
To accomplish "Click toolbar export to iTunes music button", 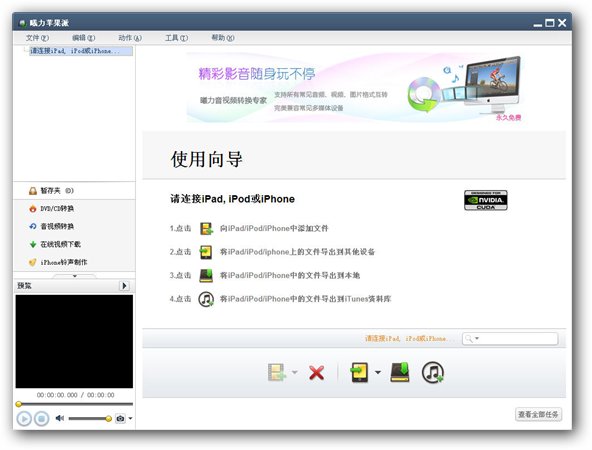I will 433,373.
